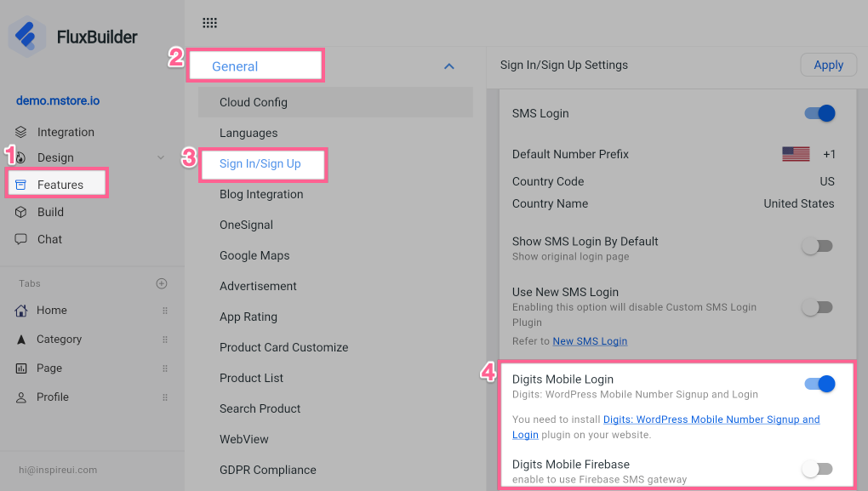The height and width of the screenshot is (491, 868).
Task: Click the Chat bubble icon
Action: pos(21,239)
